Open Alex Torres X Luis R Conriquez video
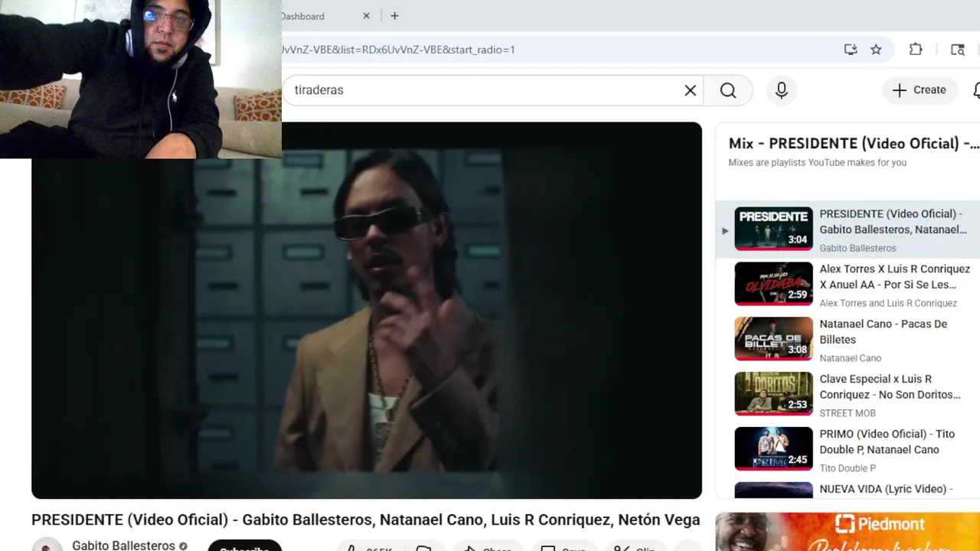 (894, 276)
